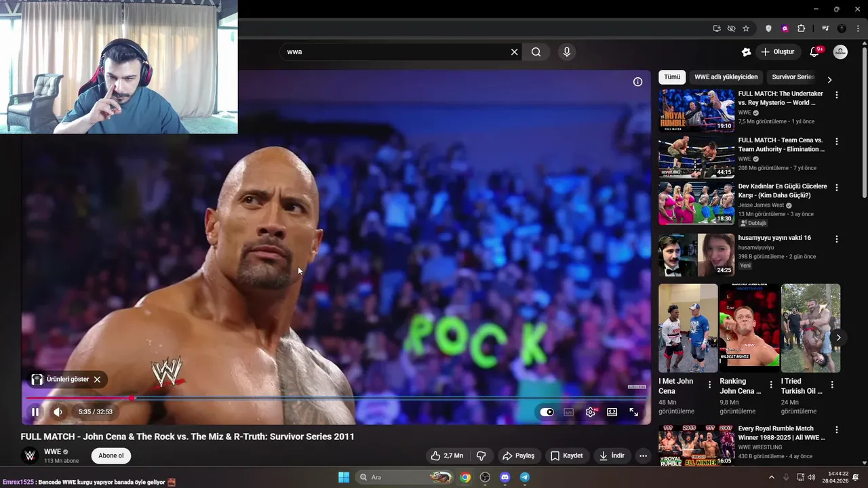The image size is (868, 488).
Task: Enter fullscreen mode
Action: click(633, 412)
